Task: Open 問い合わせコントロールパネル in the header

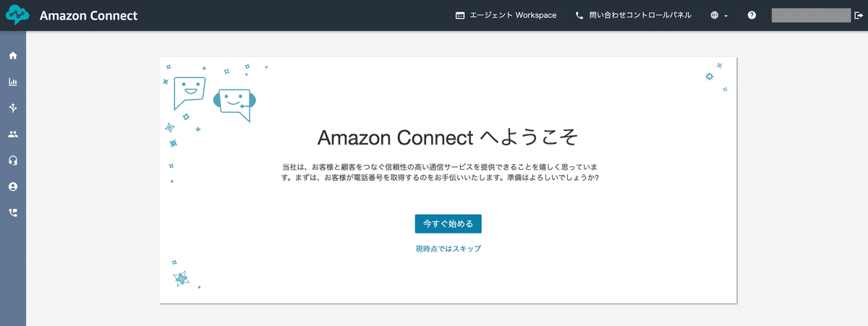Action: coord(633,15)
